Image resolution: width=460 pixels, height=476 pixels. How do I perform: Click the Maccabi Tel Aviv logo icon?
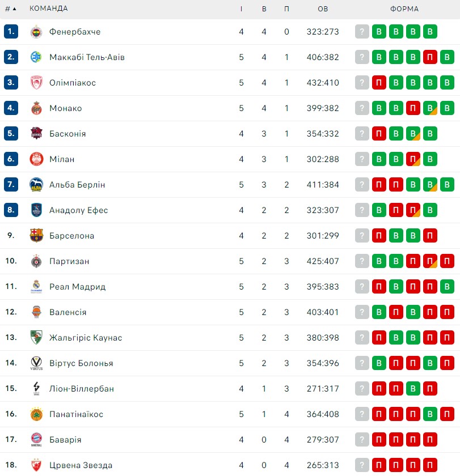click(x=36, y=57)
